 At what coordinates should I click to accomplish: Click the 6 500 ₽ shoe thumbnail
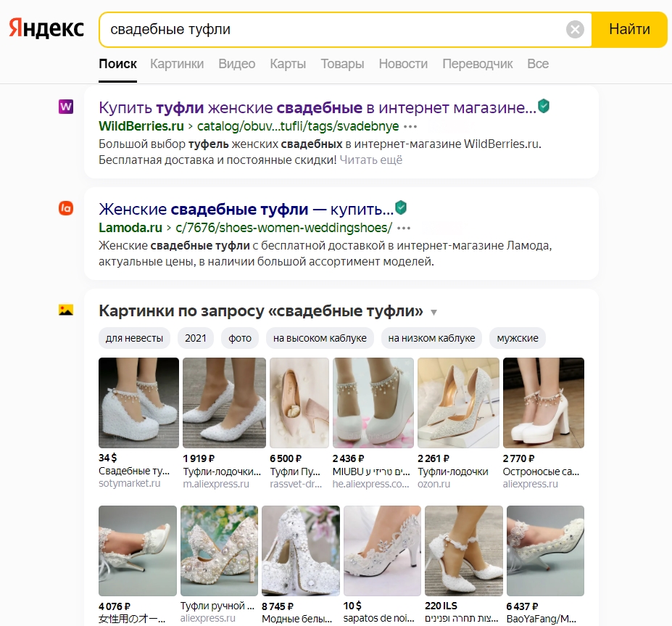click(x=299, y=403)
